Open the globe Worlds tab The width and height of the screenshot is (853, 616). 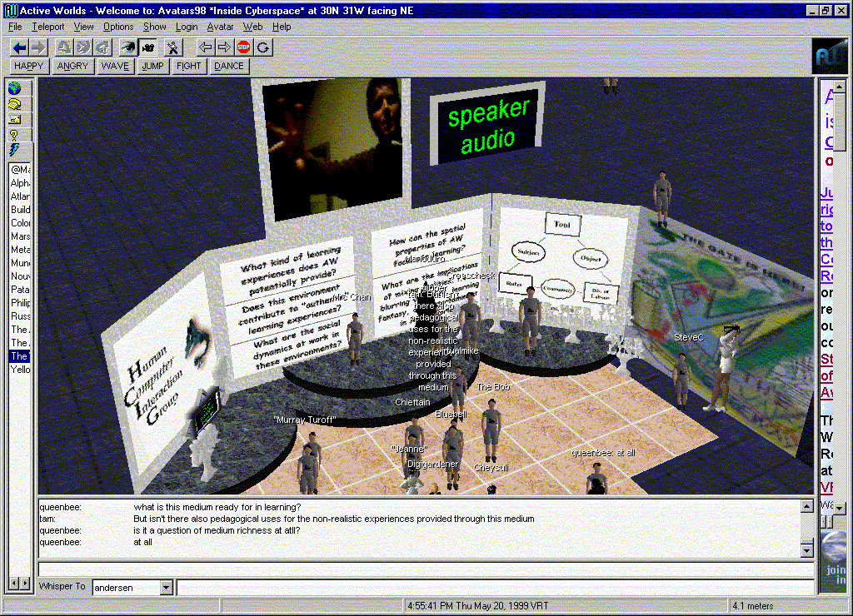15,88
